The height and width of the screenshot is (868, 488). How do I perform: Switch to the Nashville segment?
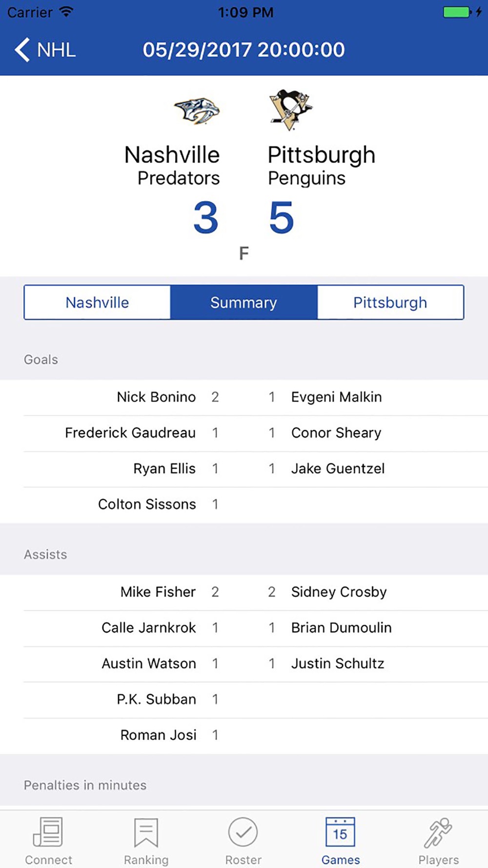click(97, 303)
